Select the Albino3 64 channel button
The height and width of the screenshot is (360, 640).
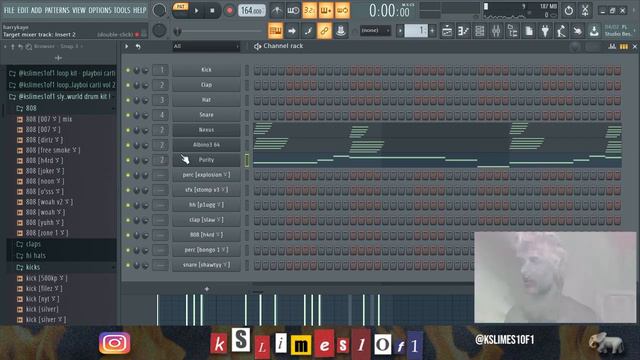[x=206, y=145]
